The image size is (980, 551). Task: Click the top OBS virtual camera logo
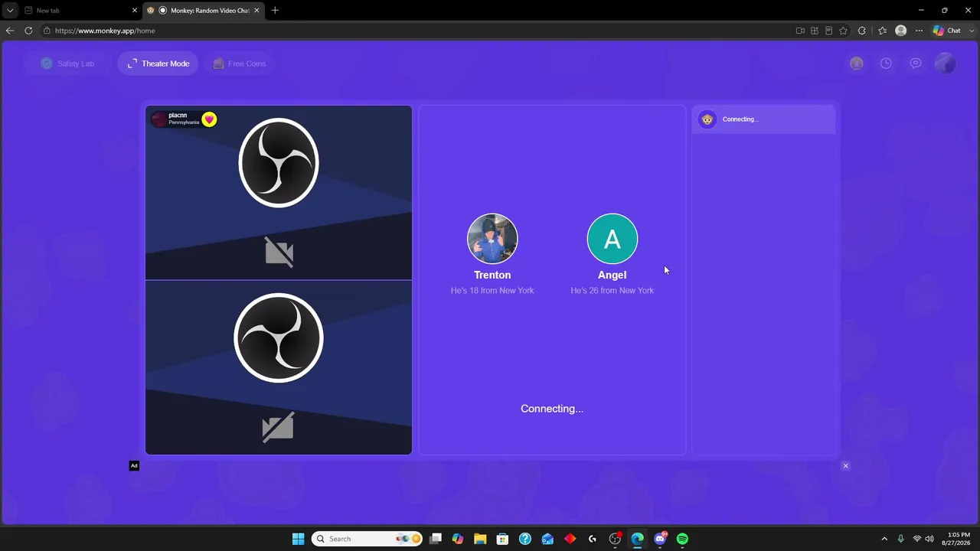pyautogui.click(x=279, y=162)
